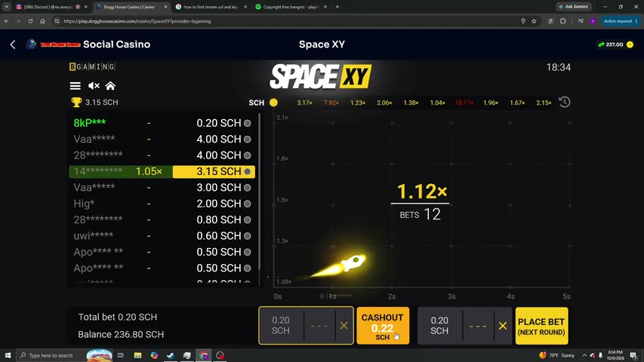Switch to the Discord browser tab
The width and height of the screenshot is (644, 362).
[48, 7]
